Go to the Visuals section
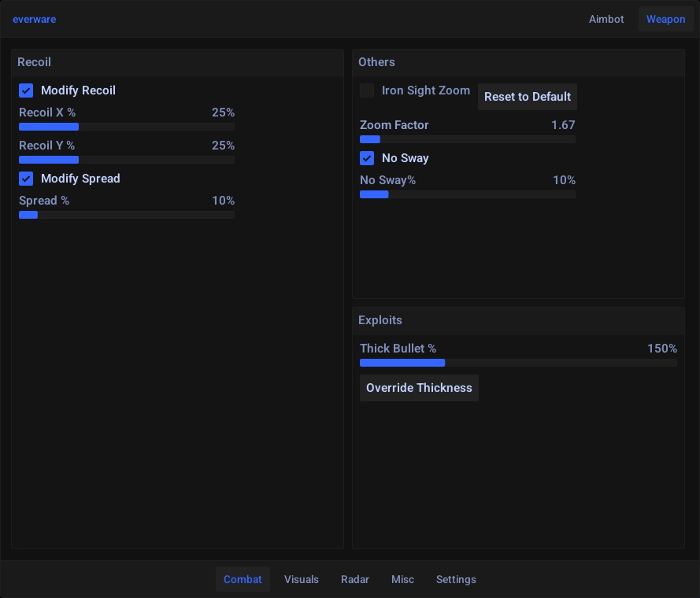700x598 pixels. pos(302,579)
